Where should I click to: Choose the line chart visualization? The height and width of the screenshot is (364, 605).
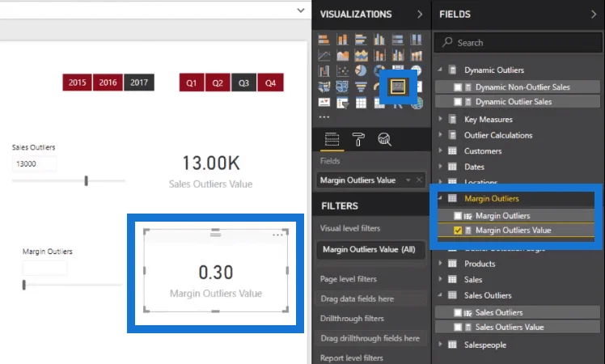point(324,56)
